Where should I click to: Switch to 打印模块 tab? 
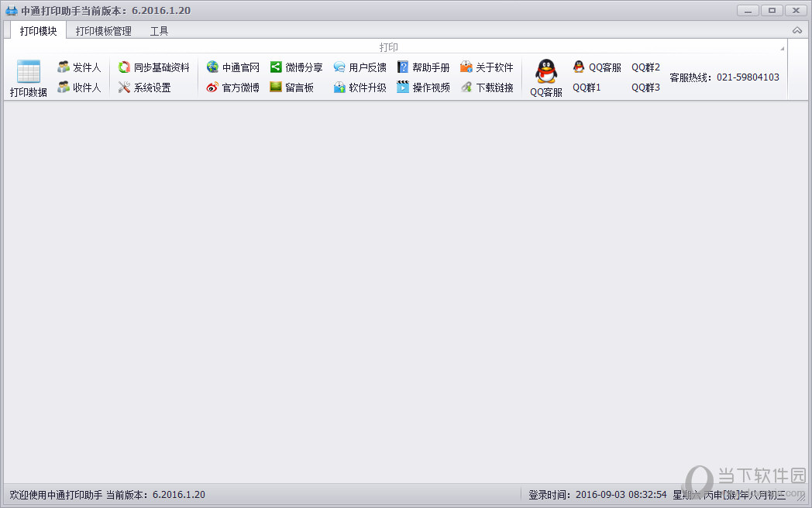(x=38, y=31)
